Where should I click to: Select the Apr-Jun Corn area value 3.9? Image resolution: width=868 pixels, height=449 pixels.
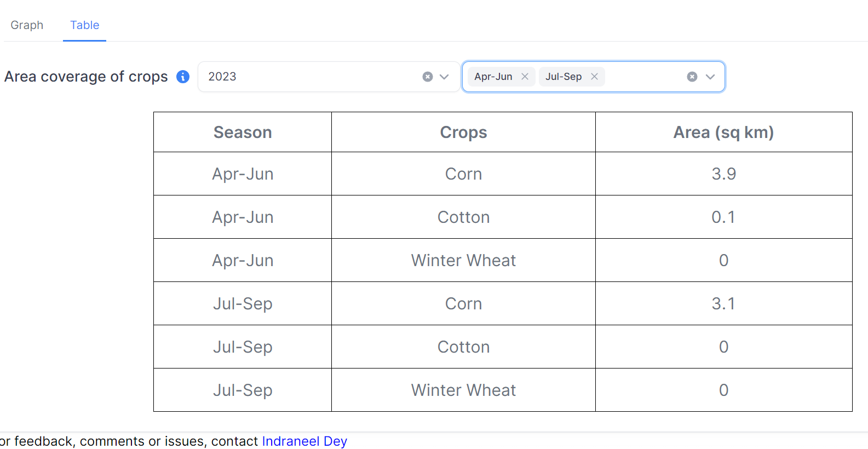tap(723, 174)
